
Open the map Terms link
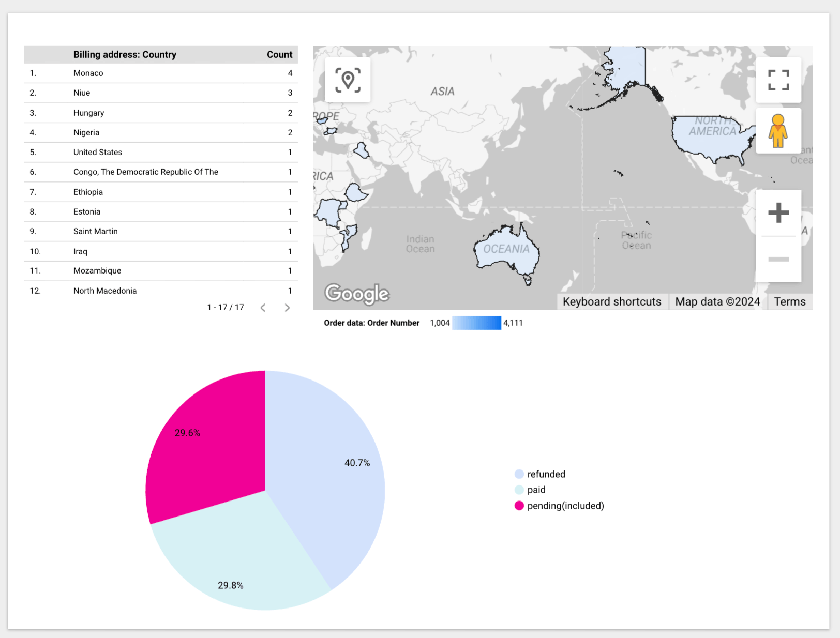click(x=790, y=302)
